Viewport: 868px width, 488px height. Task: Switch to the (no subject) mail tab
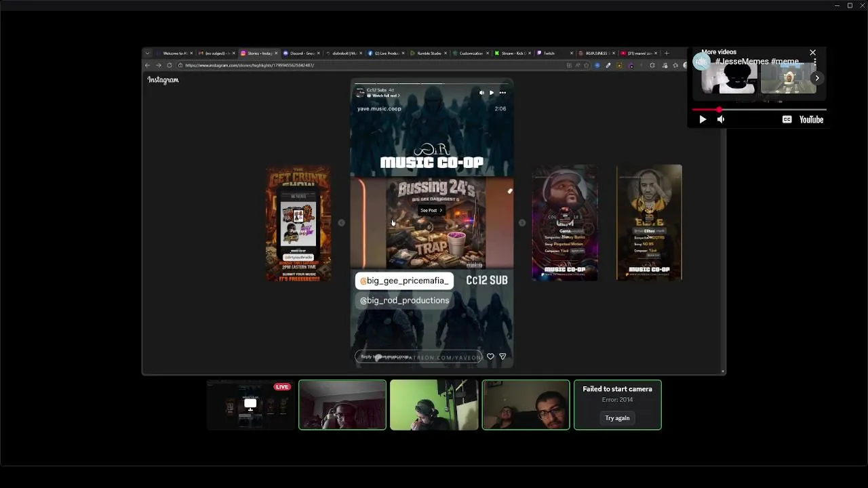tap(216, 53)
